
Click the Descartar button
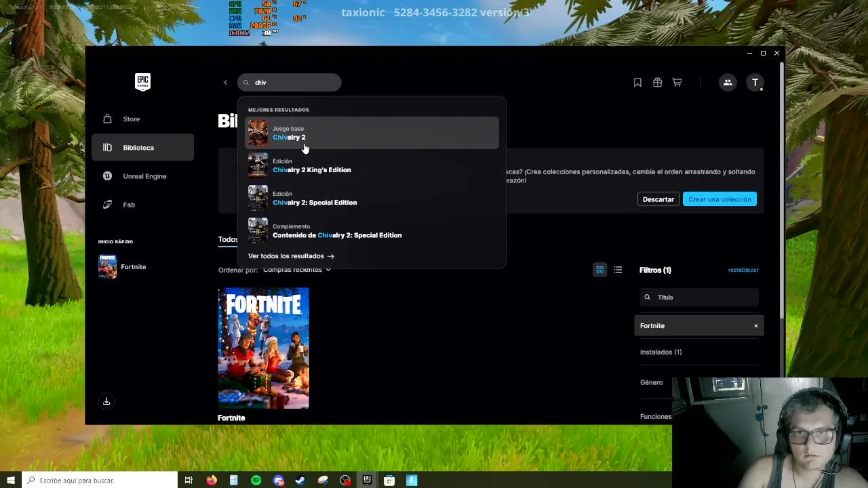[658, 199]
